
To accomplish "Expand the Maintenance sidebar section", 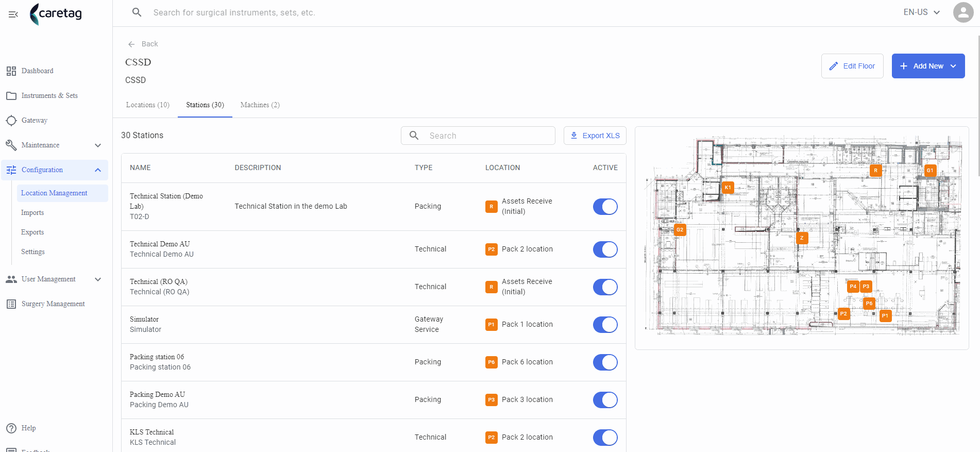I will (98, 145).
